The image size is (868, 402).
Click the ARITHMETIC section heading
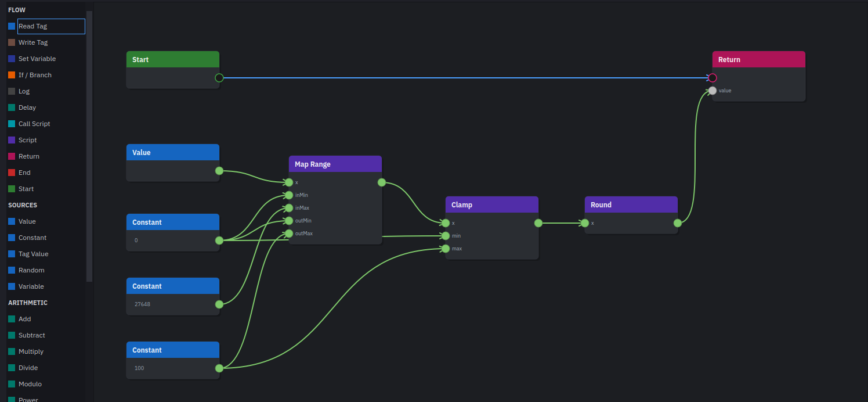28,303
